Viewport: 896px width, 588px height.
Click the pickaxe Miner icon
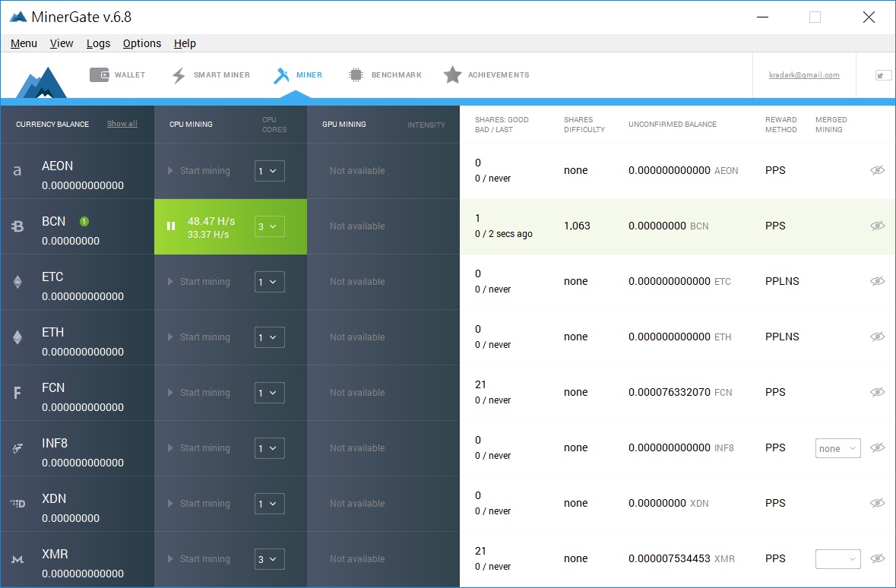[281, 75]
